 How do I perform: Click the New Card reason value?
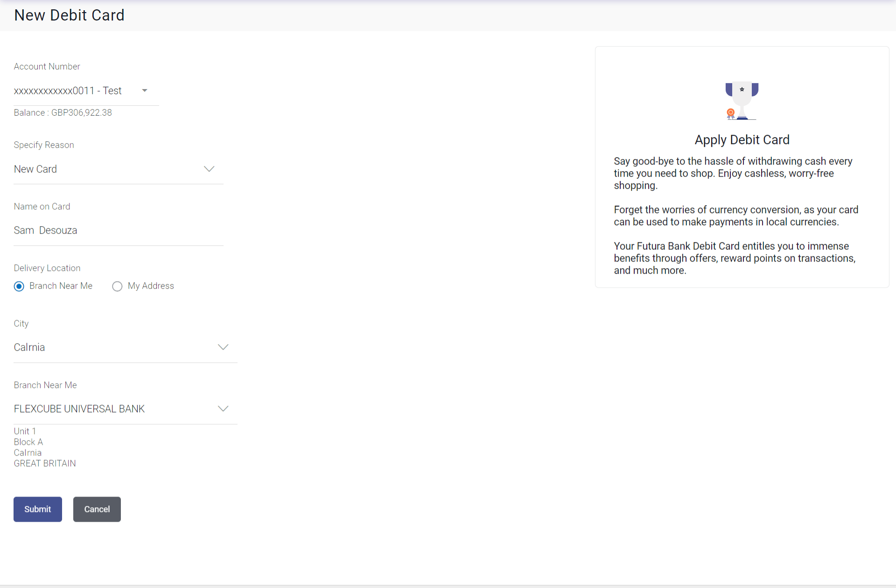click(x=35, y=169)
